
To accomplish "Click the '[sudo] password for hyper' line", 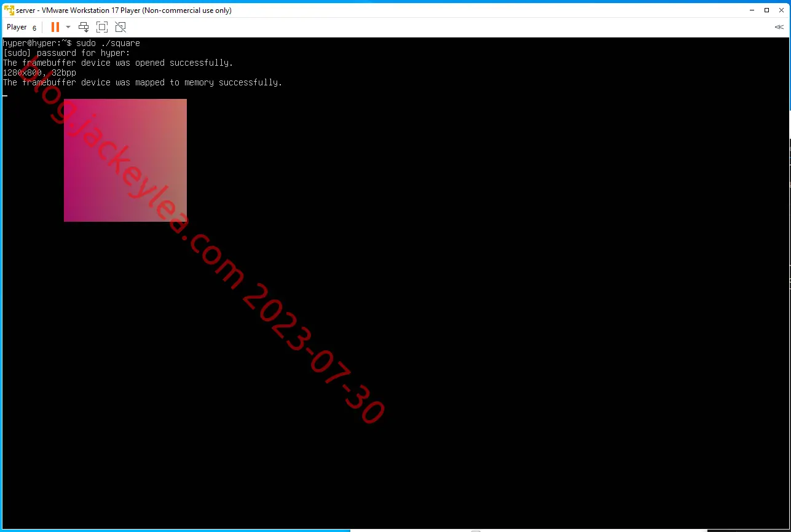I will 66,53.
